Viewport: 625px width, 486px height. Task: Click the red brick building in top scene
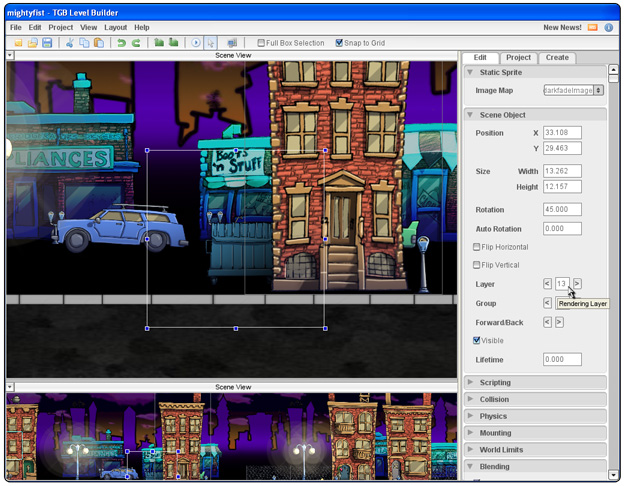[339, 175]
